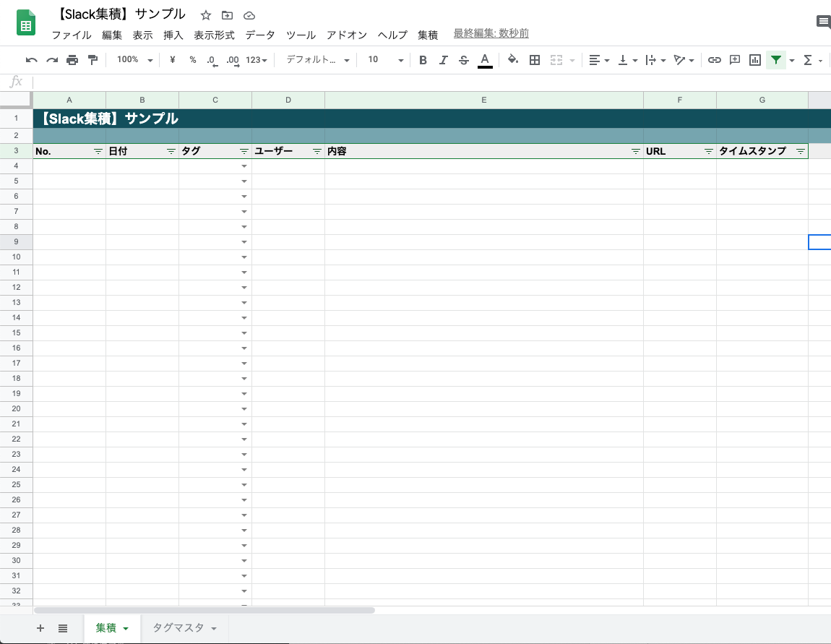Open the タイムスタンプ column filter

click(801, 152)
